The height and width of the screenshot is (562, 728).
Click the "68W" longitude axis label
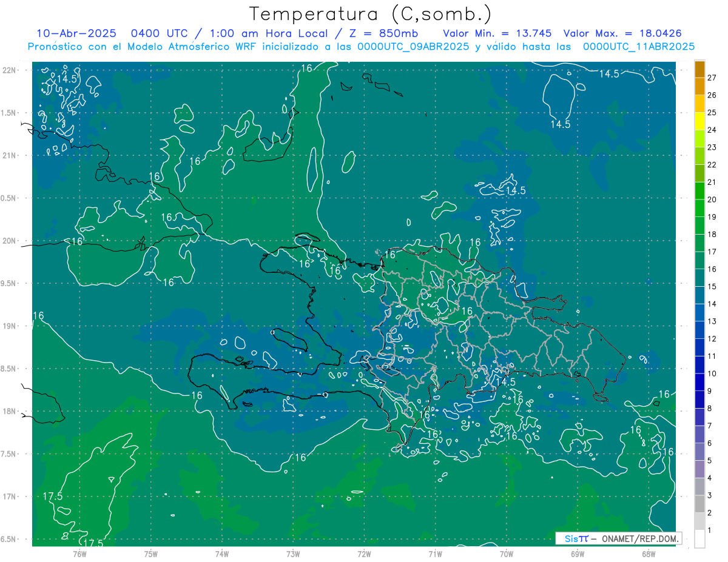pyautogui.click(x=648, y=554)
